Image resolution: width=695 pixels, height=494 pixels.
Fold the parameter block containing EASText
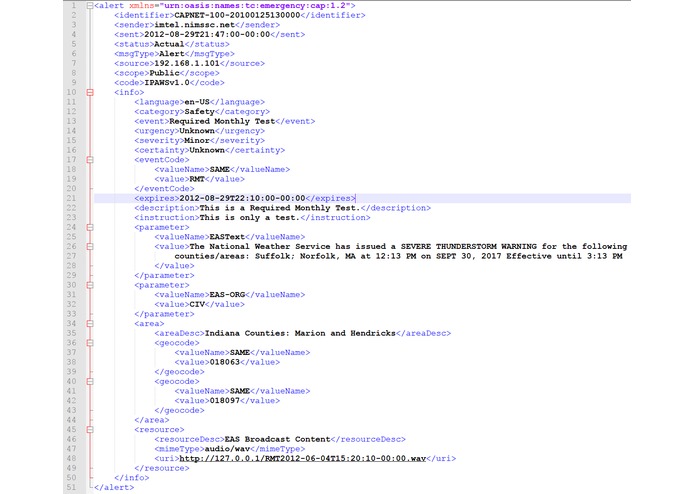90,227
